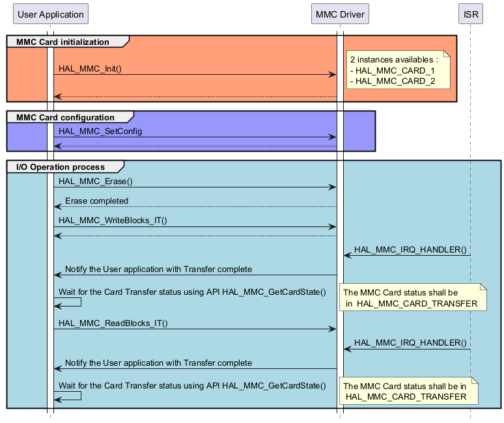This screenshot has width=504, height=423.
Task: Select the MMC Card initialization frame label
Action: (x=63, y=42)
